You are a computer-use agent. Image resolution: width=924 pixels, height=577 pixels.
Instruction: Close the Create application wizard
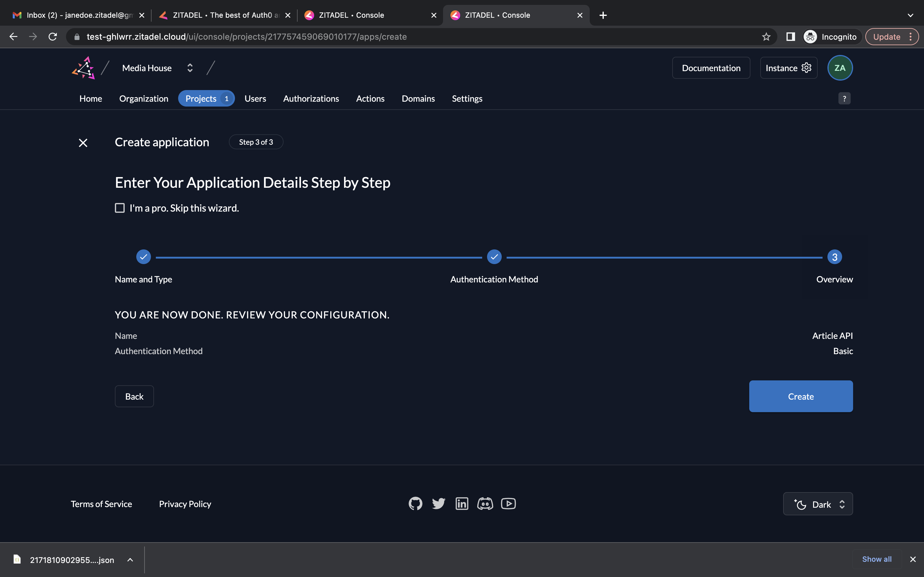[83, 143]
